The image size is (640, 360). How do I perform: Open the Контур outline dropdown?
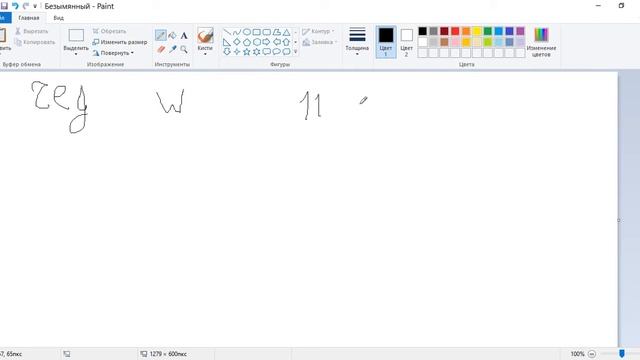[x=318, y=31]
